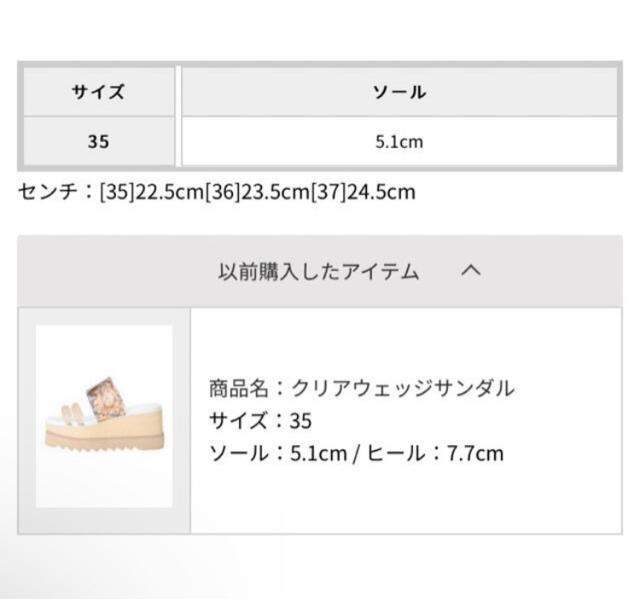Click サイズ：35 in the purchased item

click(x=260, y=421)
